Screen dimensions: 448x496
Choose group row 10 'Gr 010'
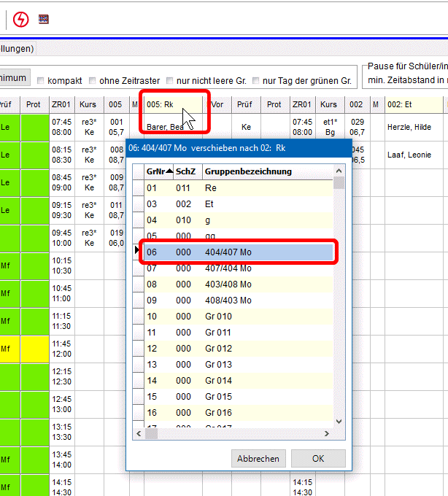237,316
